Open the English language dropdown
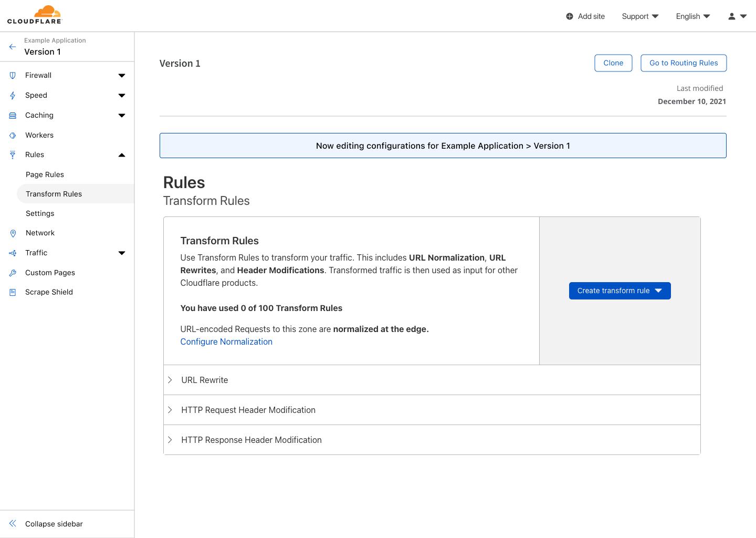The image size is (756, 538). point(692,16)
